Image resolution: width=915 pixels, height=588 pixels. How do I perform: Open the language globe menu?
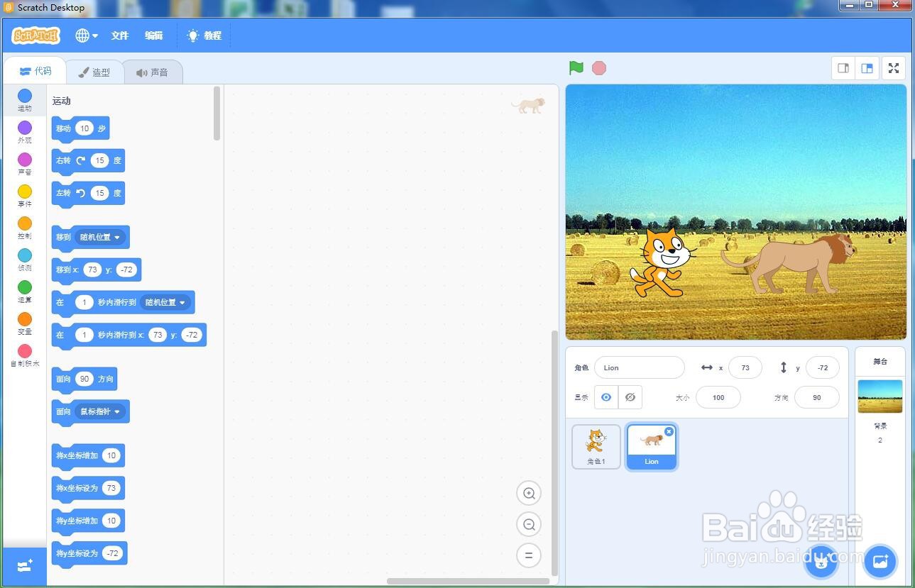point(87,35)
